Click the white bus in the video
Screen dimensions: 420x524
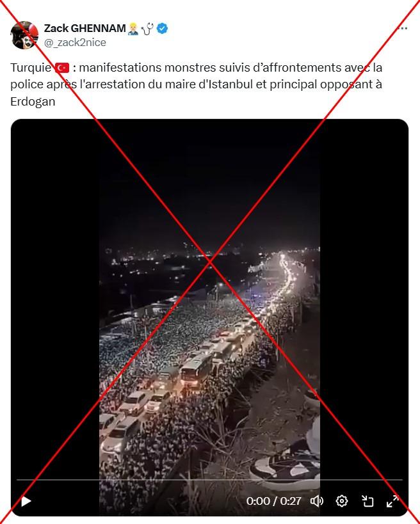196,370
